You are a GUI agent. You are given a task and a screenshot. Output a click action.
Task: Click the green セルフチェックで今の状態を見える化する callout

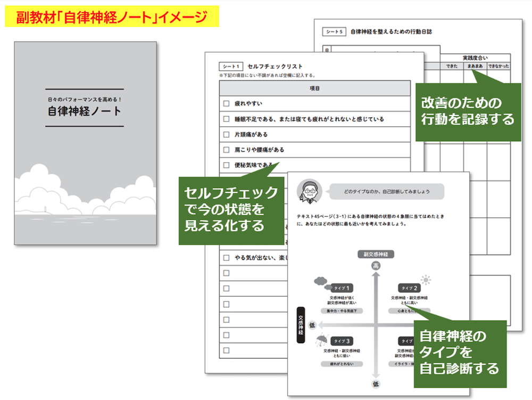coord(231,210)
